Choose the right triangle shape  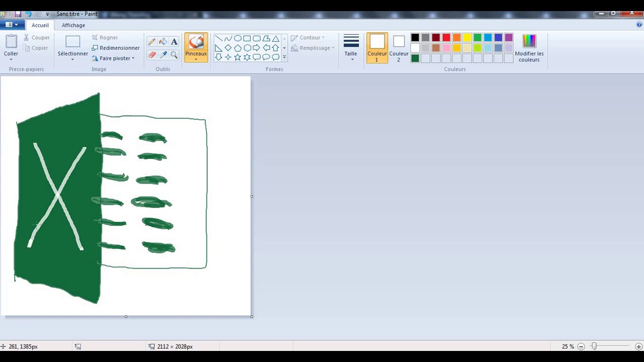[x=218, y=48]
